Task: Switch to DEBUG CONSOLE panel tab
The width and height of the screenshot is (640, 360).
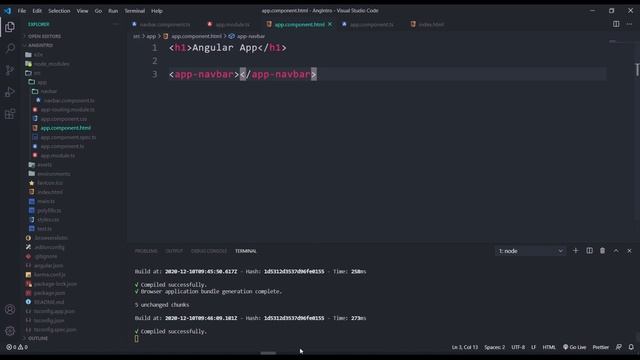Action: point(209,251)
